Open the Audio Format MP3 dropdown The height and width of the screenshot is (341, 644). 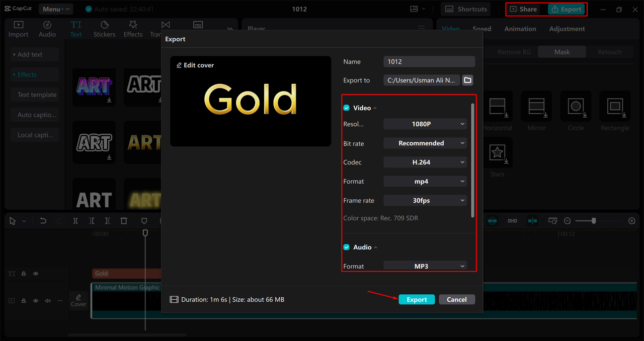tap(425, 266)
